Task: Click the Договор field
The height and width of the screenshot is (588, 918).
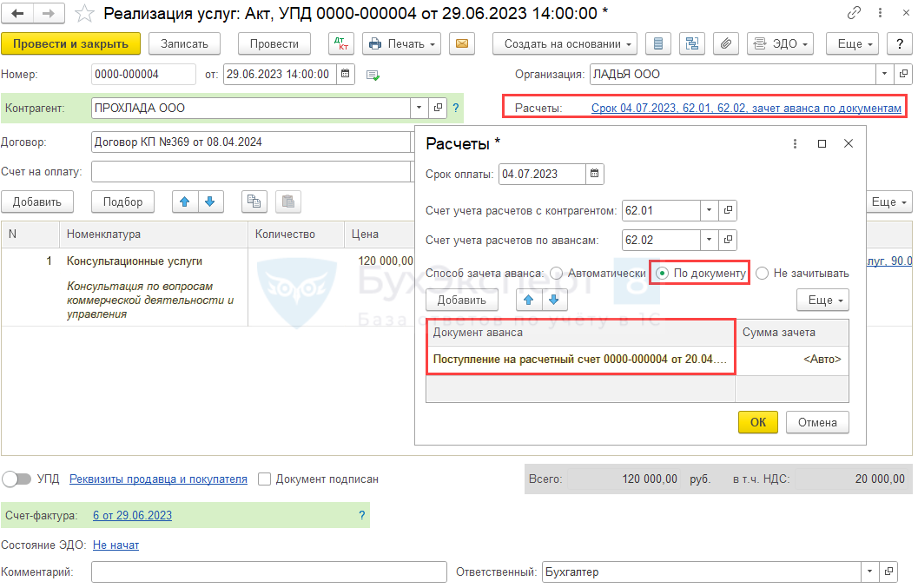Action: pos(252,142)
